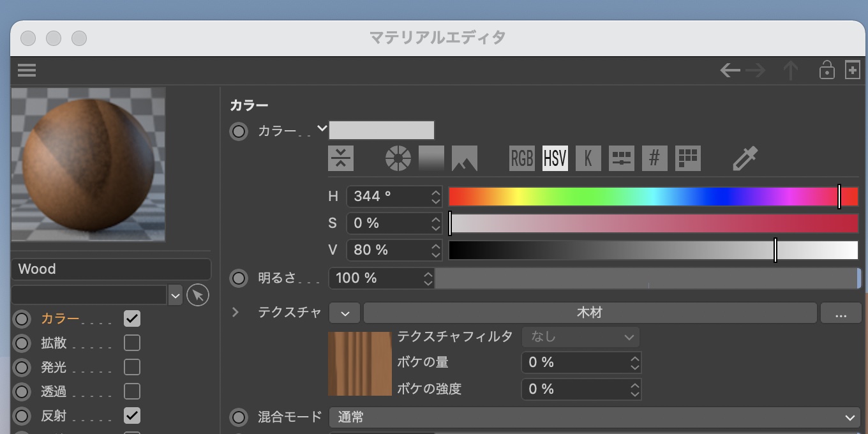The image size is (868, 434).
Task: Select the RGB color mode button
Action: pyautogui.click(x=521, y=158)
